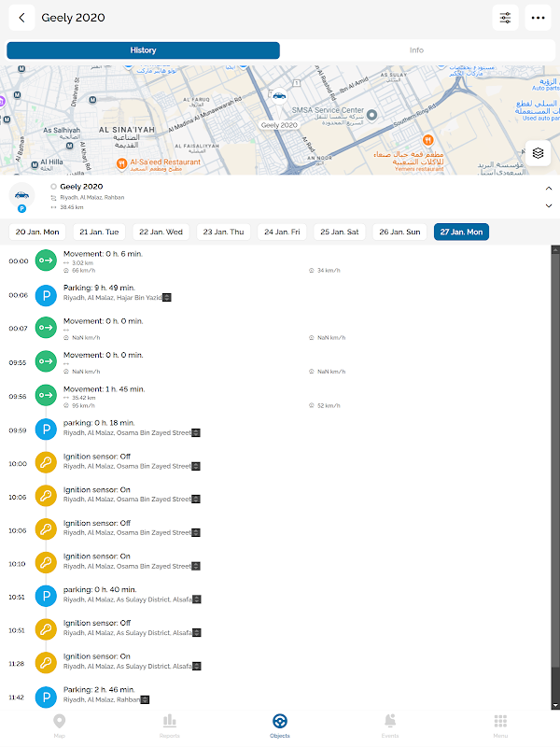Image resolution: width=560 pixels, height=747 pixels.
Task: Open the Objects bottom navigation tab
Action: 279,726
